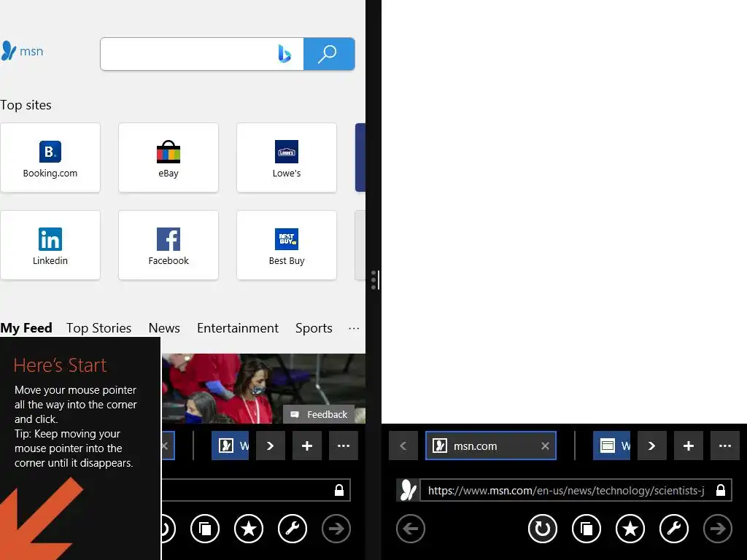Open the Entertainment feed tab

click(238, 328)
